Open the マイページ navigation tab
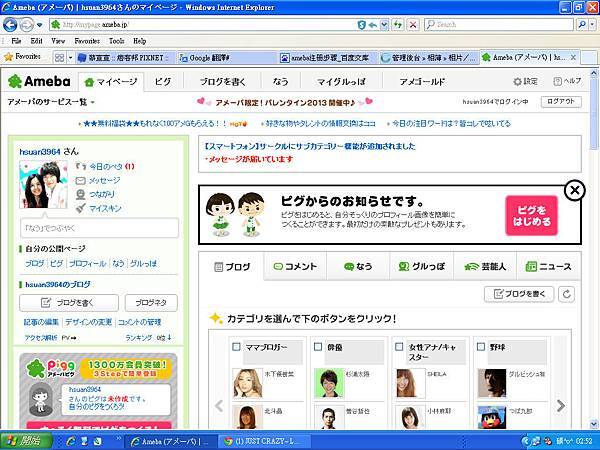600x450 pixels. coord(111,82)
